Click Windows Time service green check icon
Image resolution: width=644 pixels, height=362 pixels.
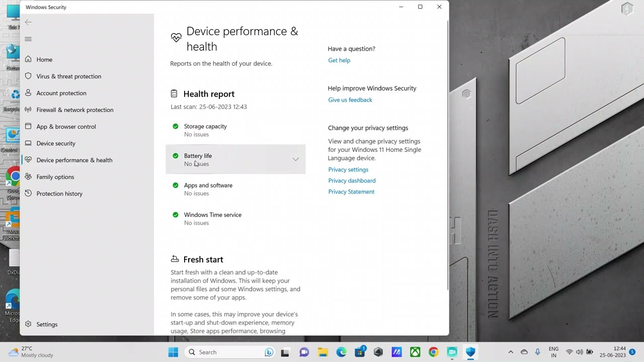(175, 215)
